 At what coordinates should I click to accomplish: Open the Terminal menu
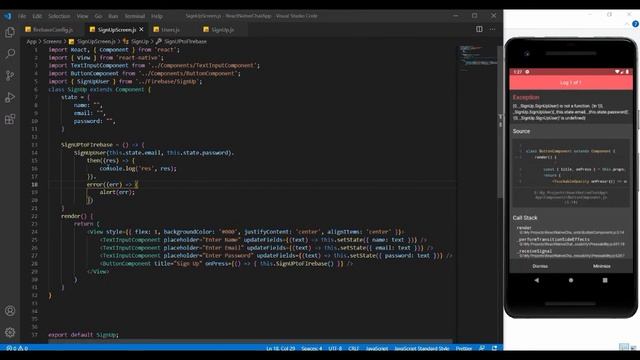pyautogui.click(x=135, y=16)
